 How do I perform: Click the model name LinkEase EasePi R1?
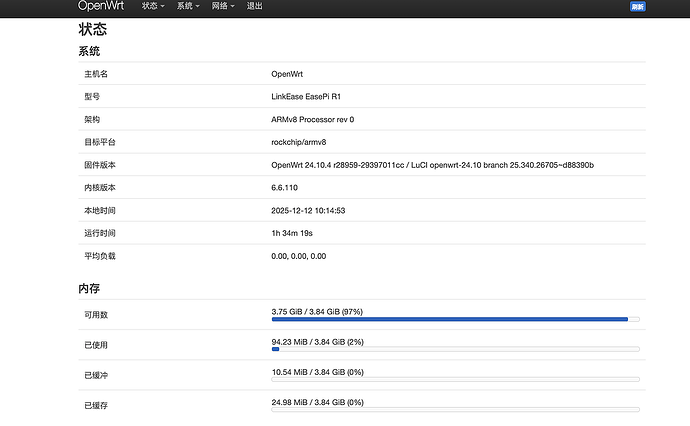(312, 96)
